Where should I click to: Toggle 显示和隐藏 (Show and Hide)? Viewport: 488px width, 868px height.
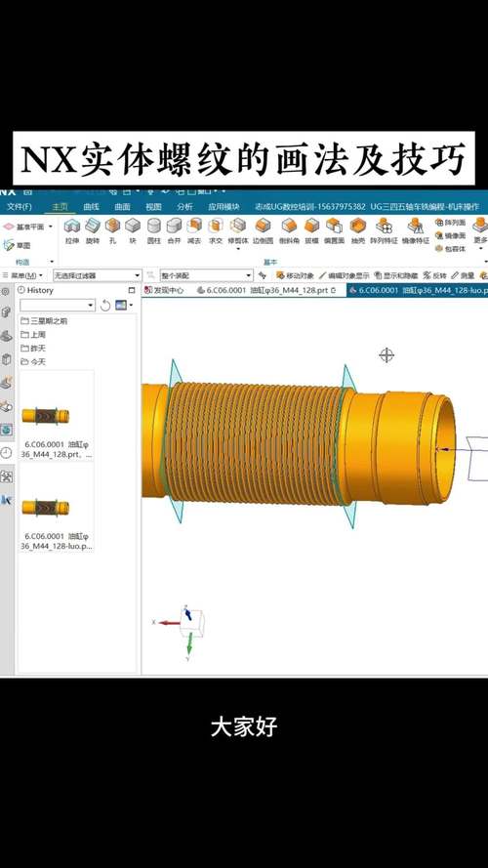click(x=395, y=275)
